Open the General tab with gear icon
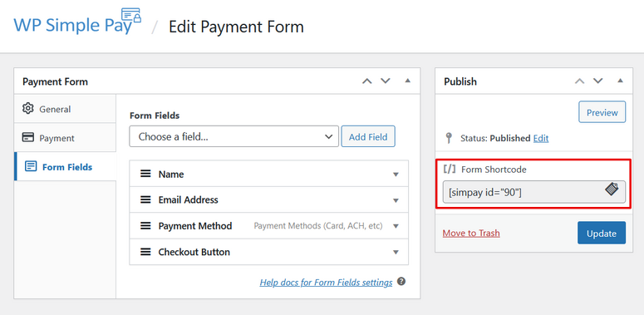This screenshot has width=644, height=315. [66, 109]
